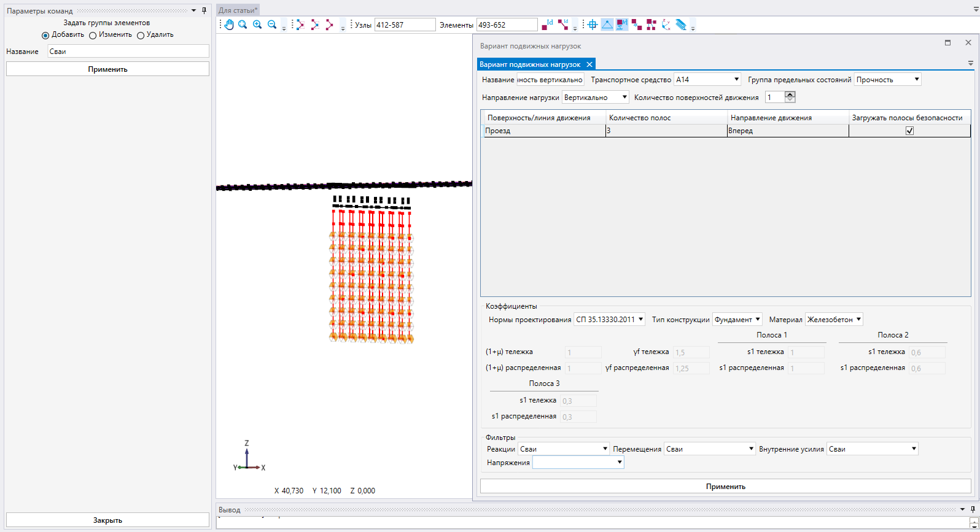Click the Название field containing Сваи

(128, 52)
